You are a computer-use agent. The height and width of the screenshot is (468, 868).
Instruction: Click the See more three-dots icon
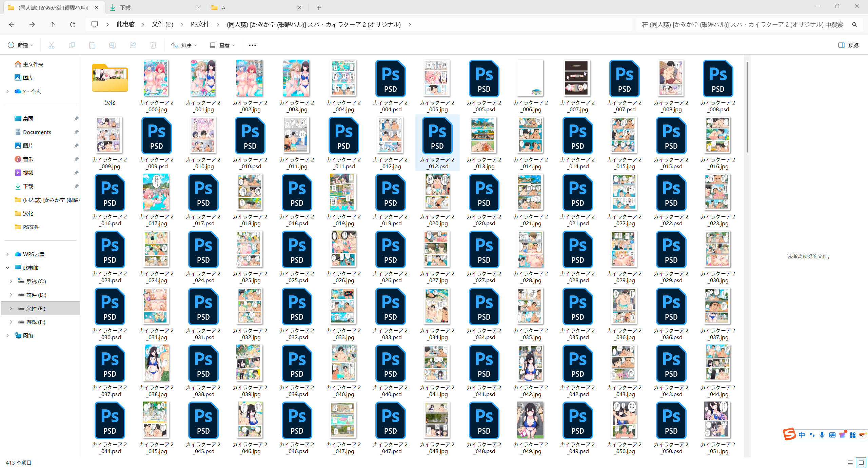tap(252, 45)
